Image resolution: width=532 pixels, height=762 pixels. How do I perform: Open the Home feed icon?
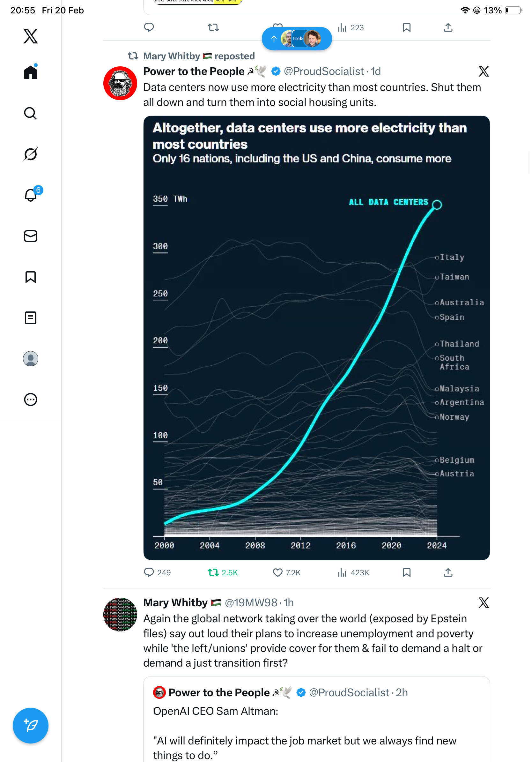[x=31, y=72]
